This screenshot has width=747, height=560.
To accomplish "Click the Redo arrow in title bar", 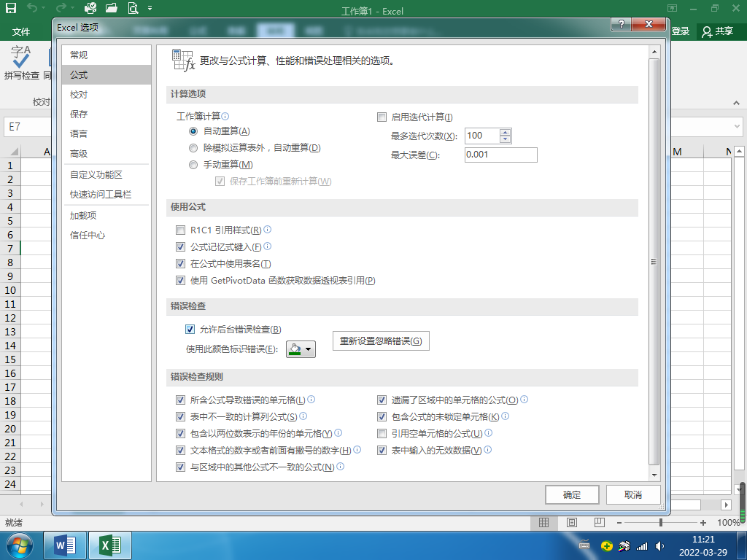I will [x=61, y=8].
